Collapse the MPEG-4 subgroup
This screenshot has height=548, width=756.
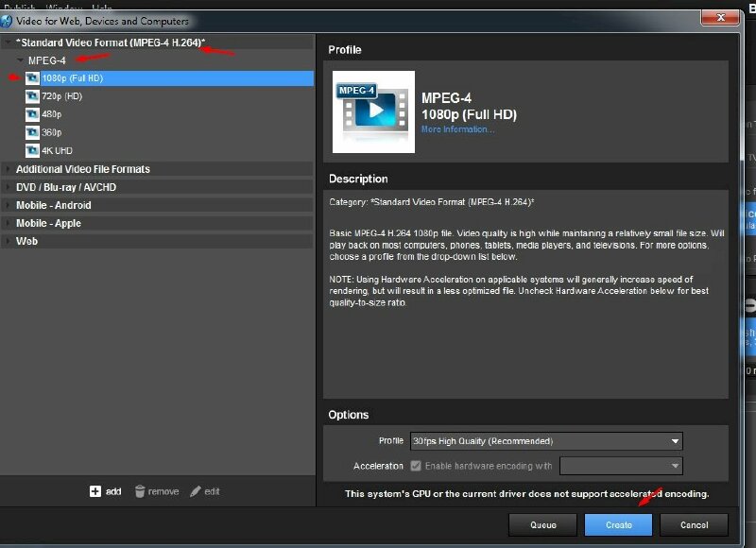20,60
